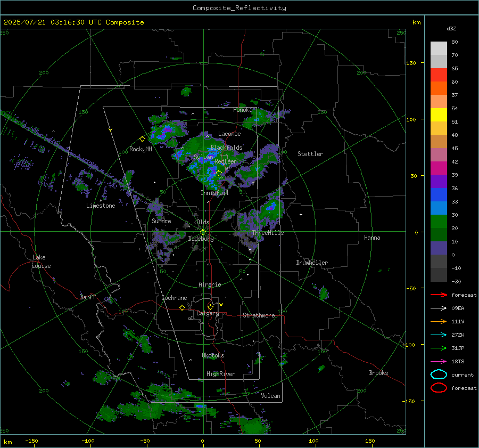Click the magenta swatch between 42 and 39 dBZ
This screenshot has width=479, height=448.
439,168
